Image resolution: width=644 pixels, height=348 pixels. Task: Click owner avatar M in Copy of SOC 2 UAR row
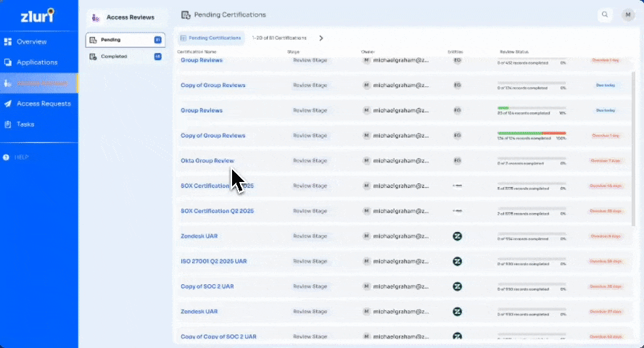tap(366, 286)
